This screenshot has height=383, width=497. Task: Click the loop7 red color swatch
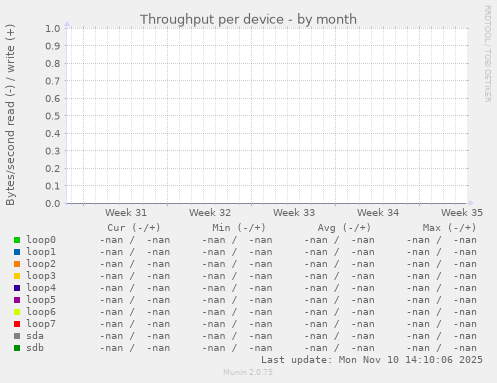(x=17, y=324)
